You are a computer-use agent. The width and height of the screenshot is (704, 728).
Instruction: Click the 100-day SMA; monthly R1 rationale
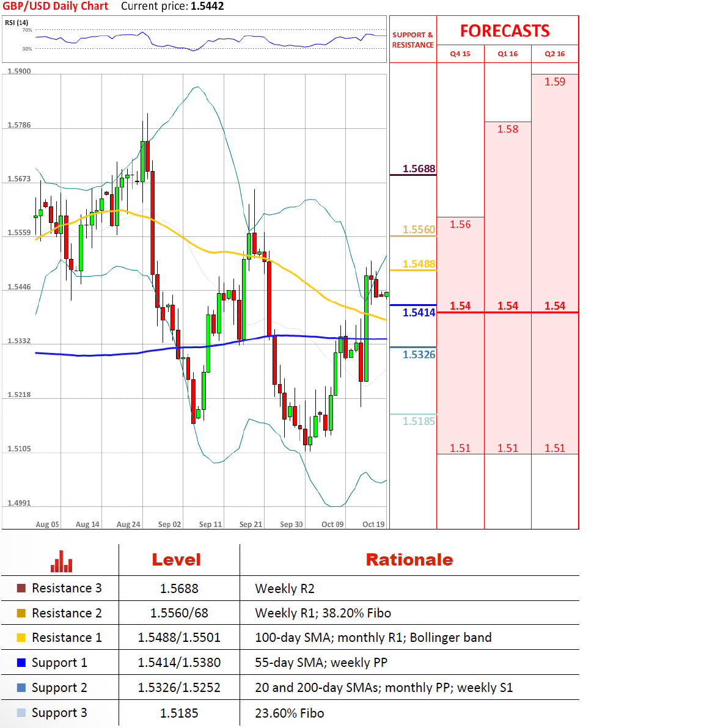pyautogui.click(x=373, y=638)
